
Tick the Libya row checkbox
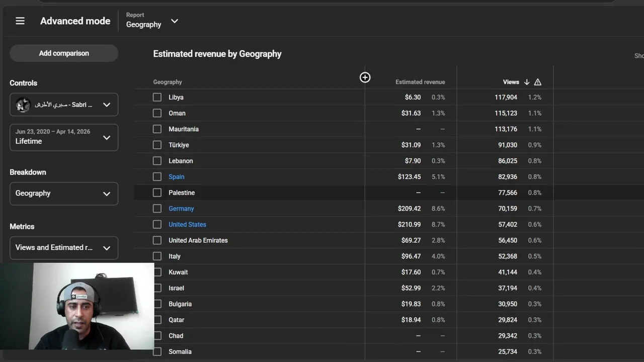[x=157, y=98]
